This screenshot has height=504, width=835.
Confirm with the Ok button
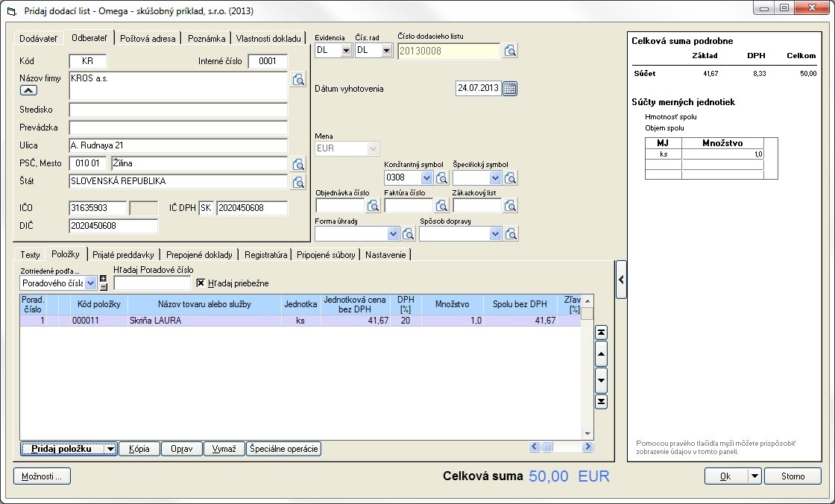coord(726,476)
